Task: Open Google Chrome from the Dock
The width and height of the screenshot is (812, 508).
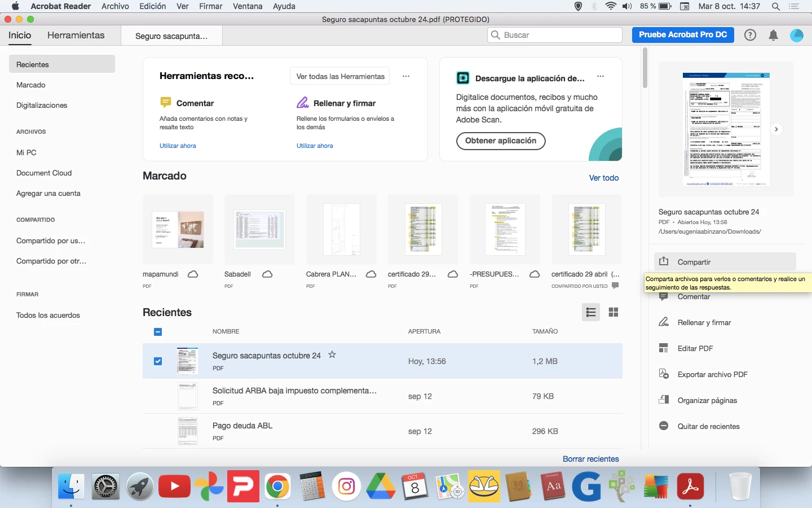Action: [x=277, y=486]
